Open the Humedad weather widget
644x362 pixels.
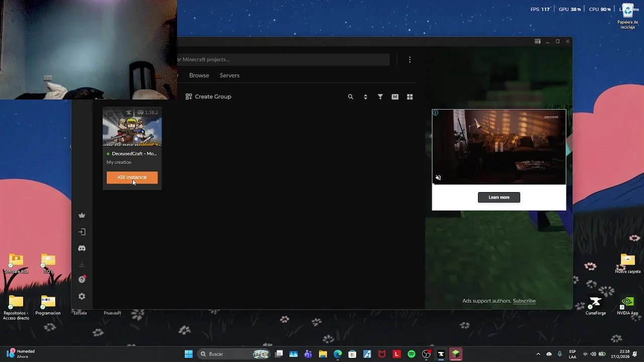pyautogui.click(x=21, y=354)
